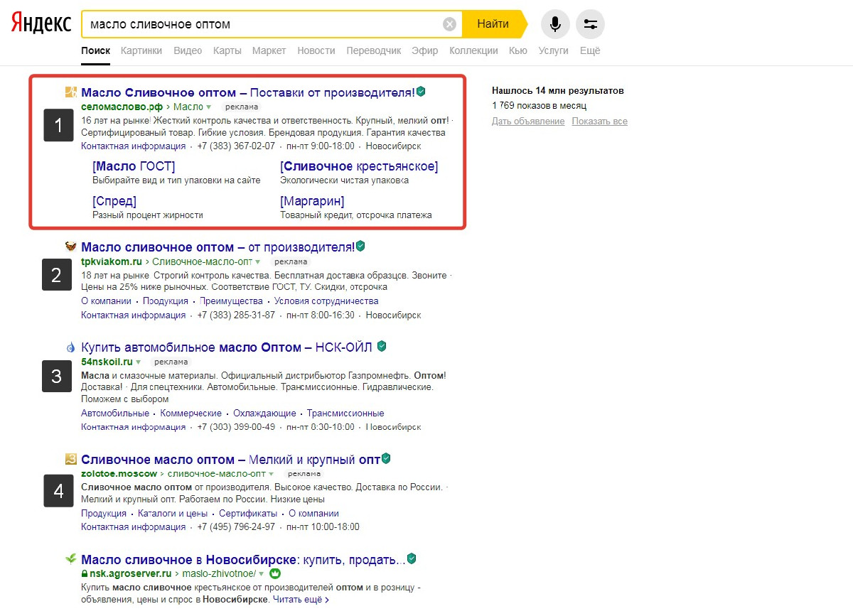Switch to Новости tab
Screen dimensions: 853x616
point(316,50)
